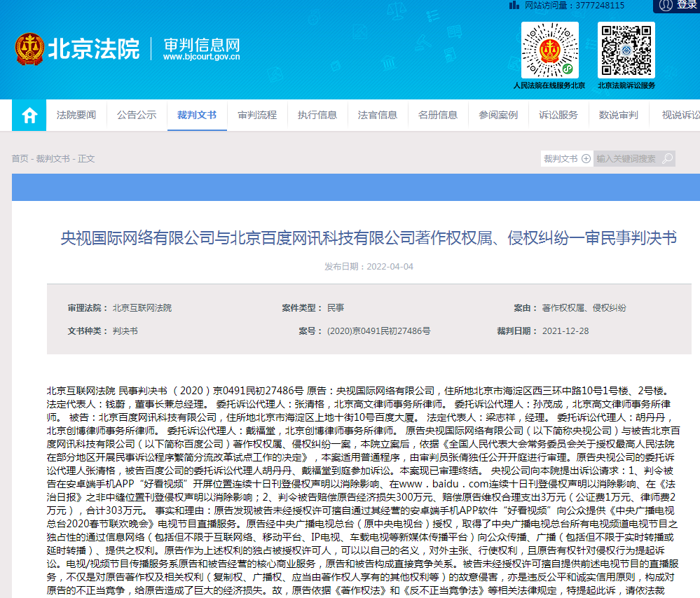700x598 pixels.
Task: Go to the 审判流程 tab
Action: click(x=257, y=116)
